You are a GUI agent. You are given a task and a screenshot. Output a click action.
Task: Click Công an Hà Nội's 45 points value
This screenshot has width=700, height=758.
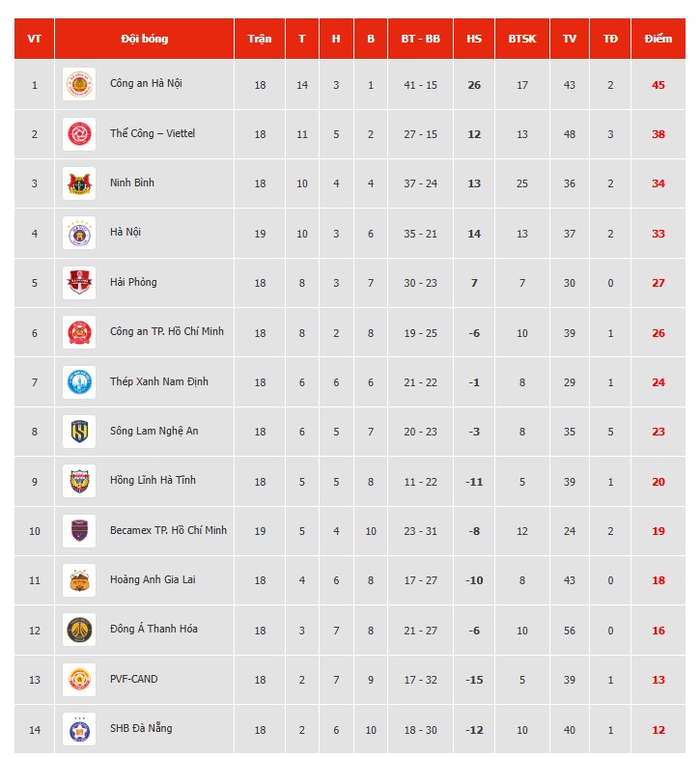pyautogui.click(x=658, y=85)
